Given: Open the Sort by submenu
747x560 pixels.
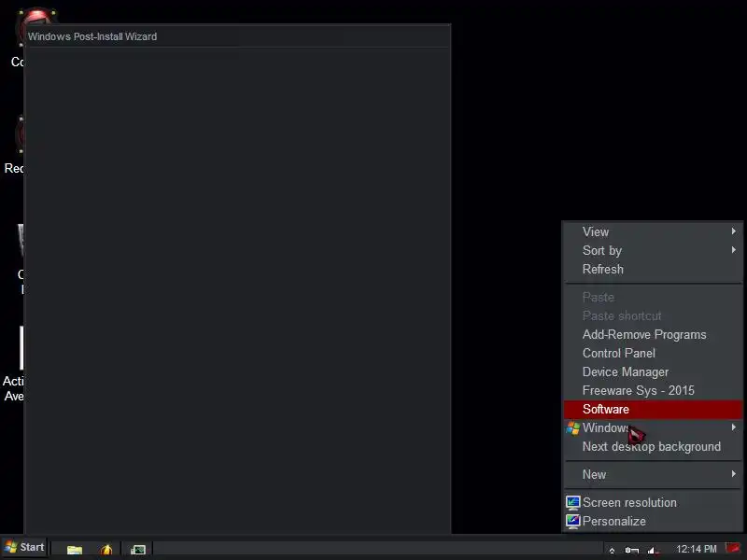Looking at the screenshot, I should pos(653,250).
